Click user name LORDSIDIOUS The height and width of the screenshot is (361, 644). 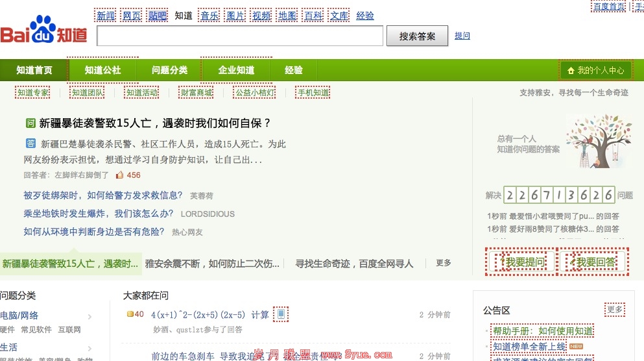click(x=208, y=214)
